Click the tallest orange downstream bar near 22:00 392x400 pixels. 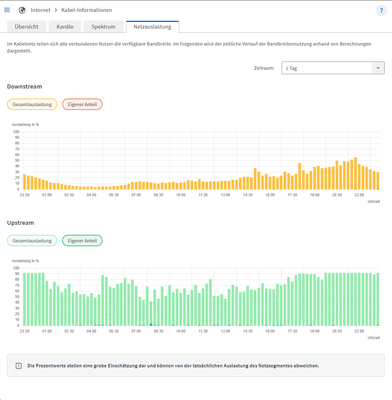pos(355,173)
